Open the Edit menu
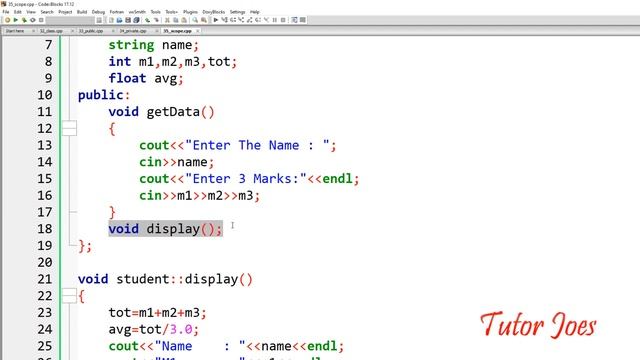640x360 pixels. 18,12
